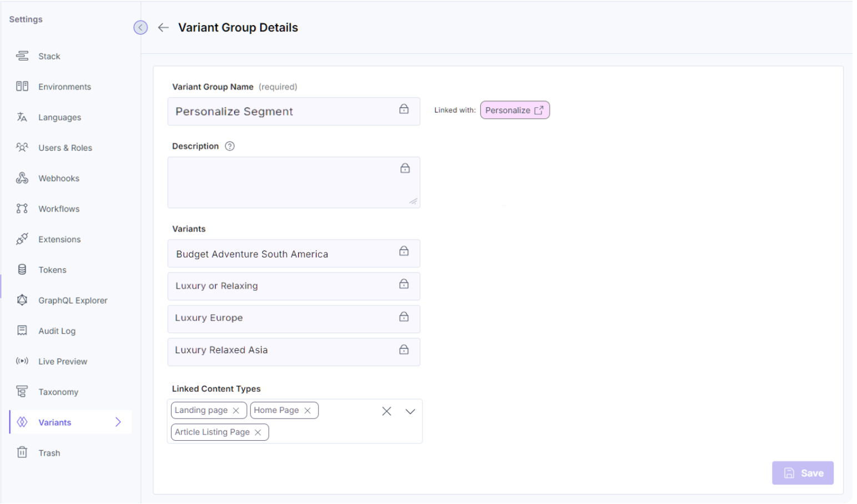Viewport: 857px width, 504px height.
Task: Remove the Home Page content type tag
Action: coord(308,410)
